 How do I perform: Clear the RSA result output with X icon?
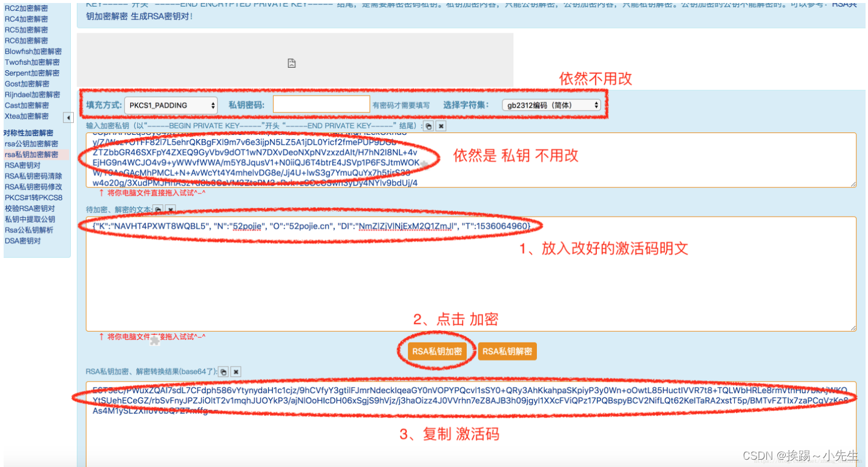(236, 372)
